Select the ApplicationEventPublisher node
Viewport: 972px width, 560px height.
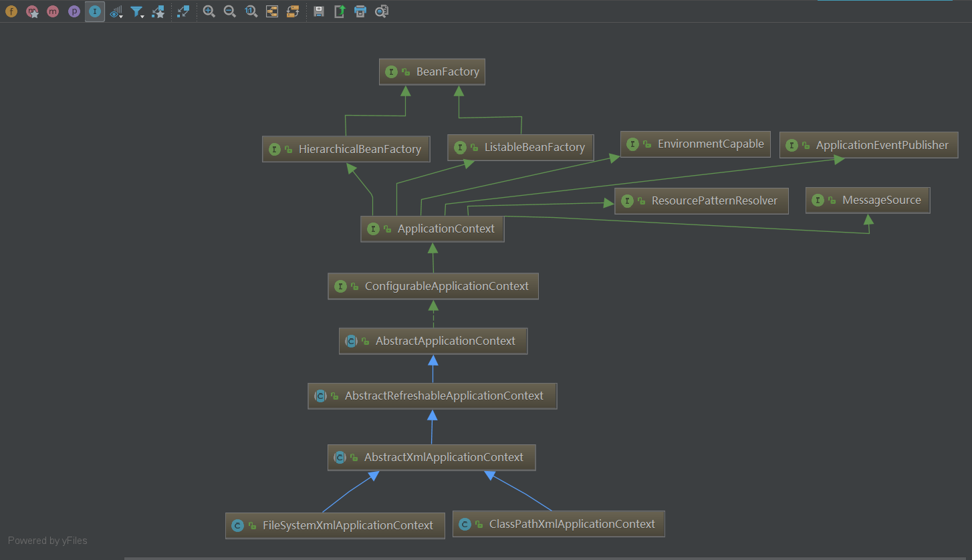[869, 145]
